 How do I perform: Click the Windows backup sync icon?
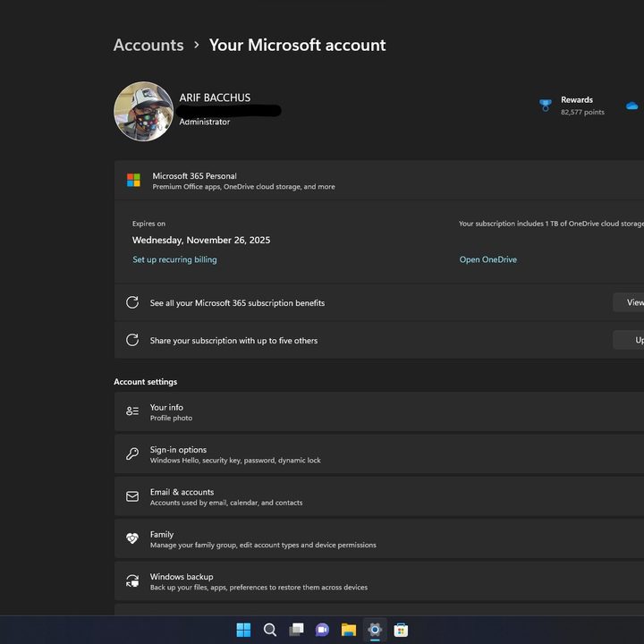tap(132, 580)
